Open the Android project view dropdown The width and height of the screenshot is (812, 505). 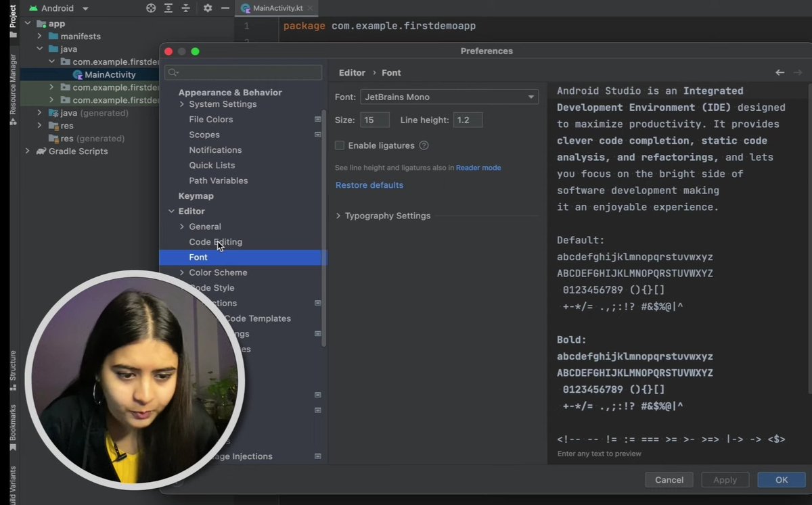(60, 8)
